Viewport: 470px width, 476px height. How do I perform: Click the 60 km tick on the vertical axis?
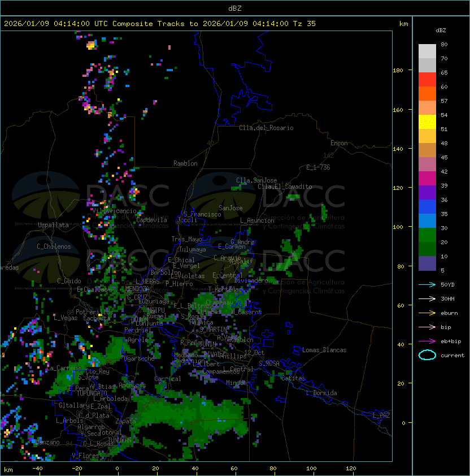point(401,305)
